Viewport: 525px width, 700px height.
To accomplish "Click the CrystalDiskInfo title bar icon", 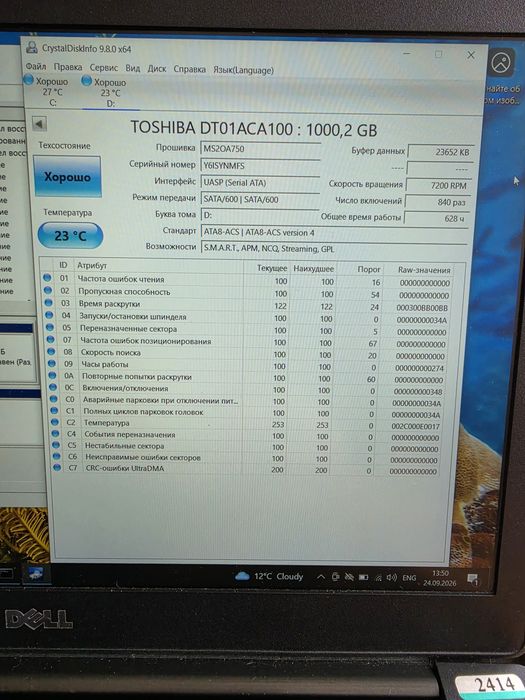I will pos(32,48).
